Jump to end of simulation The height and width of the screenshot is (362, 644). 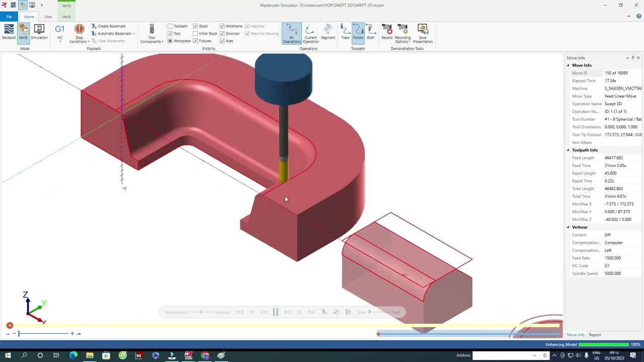pyautogui.click(x=311, y=312)
